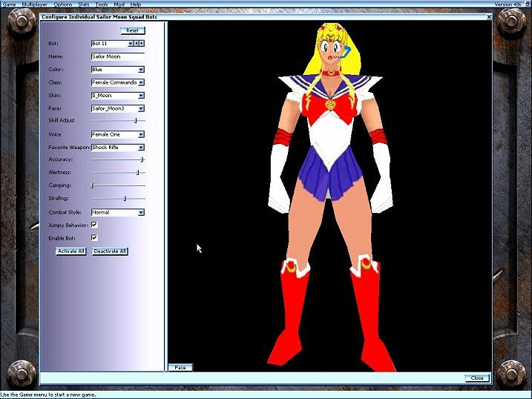532x399 pixels.
Task: Click the Alertness slider handle
Action: 138,173
